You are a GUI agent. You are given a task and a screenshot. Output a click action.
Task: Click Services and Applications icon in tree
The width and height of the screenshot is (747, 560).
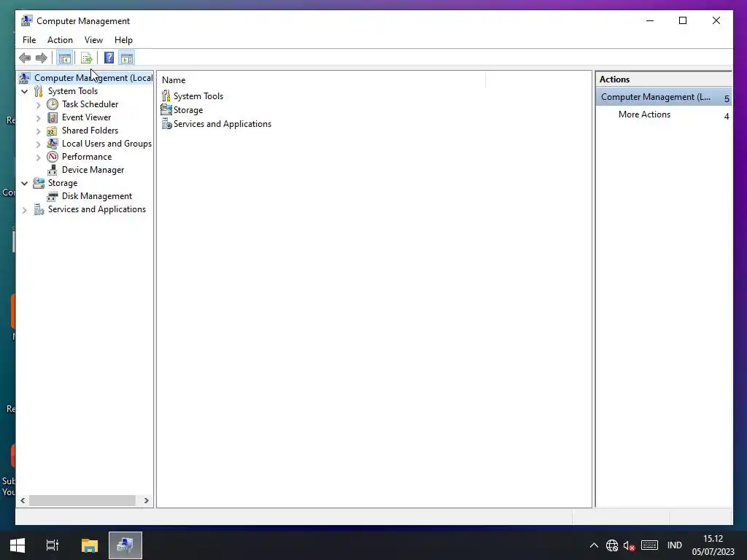coord(39,209)
